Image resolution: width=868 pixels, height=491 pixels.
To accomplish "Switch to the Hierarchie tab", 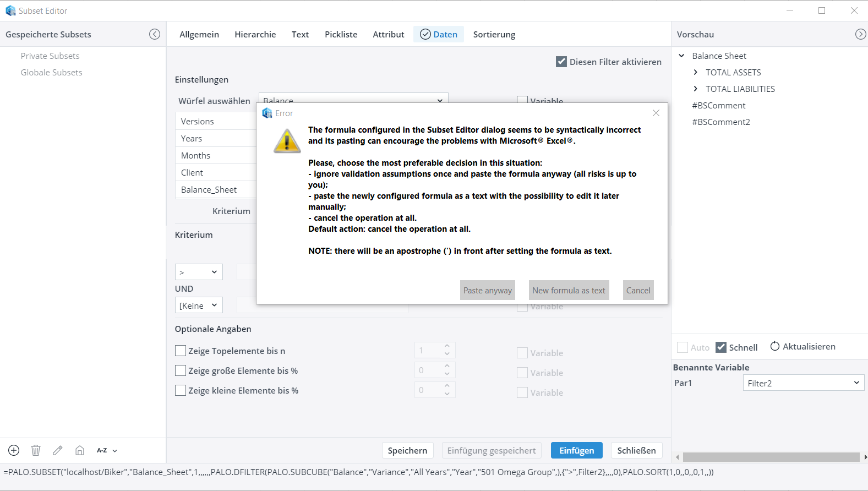I will (x=255, y=34).
